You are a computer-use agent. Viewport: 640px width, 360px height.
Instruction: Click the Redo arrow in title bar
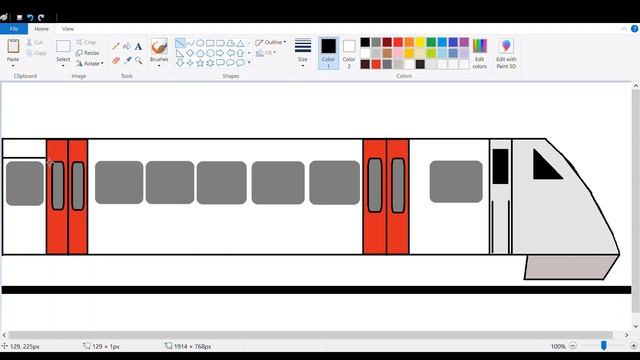pyautogui.click(x=41, y=18)
